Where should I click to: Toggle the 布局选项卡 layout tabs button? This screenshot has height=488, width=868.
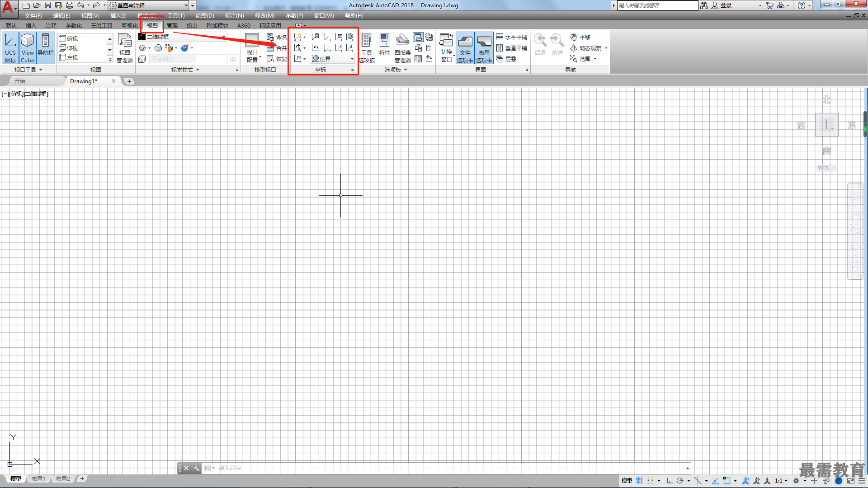pos(484,48)
